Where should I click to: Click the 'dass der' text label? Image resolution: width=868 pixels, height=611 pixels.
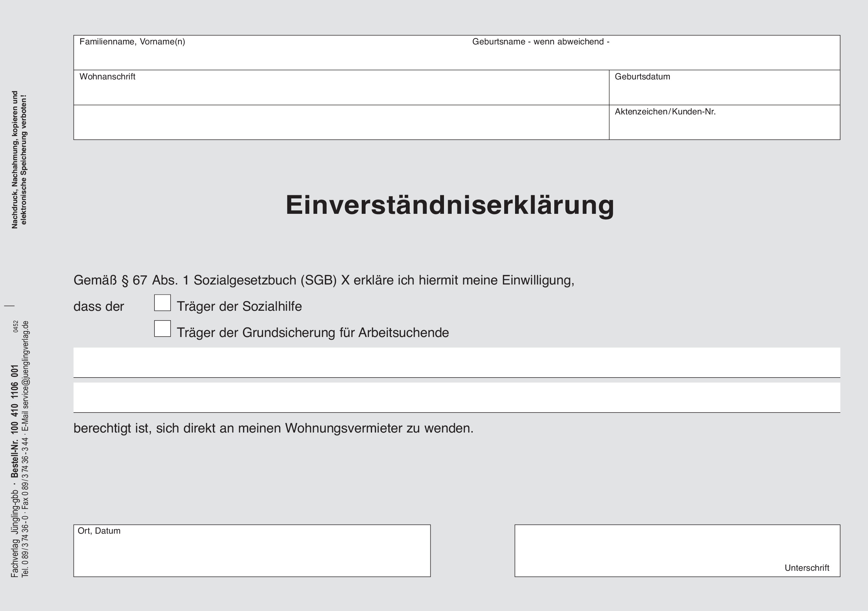point(98,307)
